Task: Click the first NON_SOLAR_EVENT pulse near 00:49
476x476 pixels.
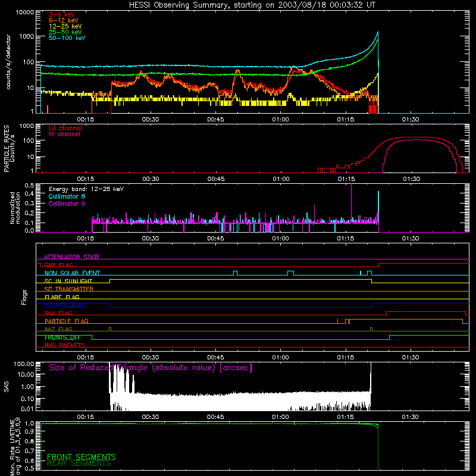Action: 235,273
